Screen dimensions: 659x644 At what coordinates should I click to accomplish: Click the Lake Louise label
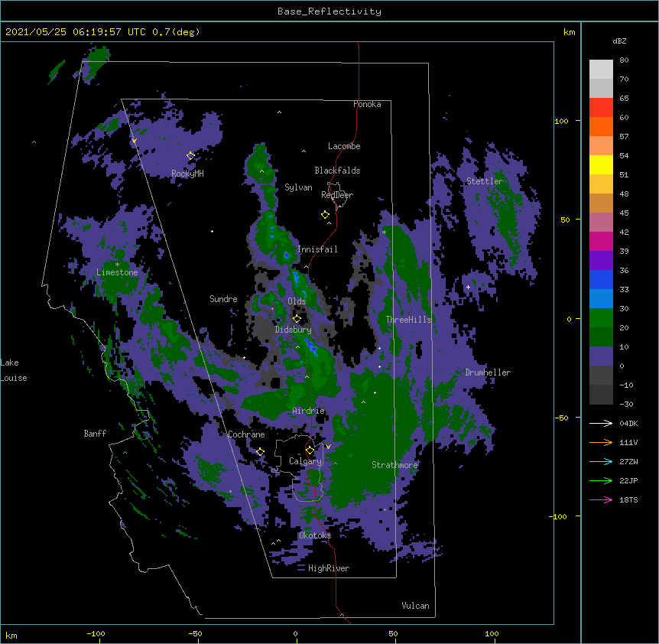[x=14, y=370]
